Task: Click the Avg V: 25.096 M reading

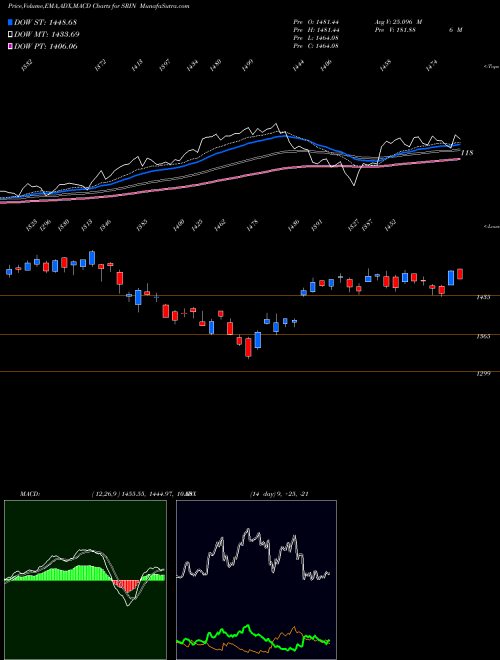Action: click(x=398, y=22)
